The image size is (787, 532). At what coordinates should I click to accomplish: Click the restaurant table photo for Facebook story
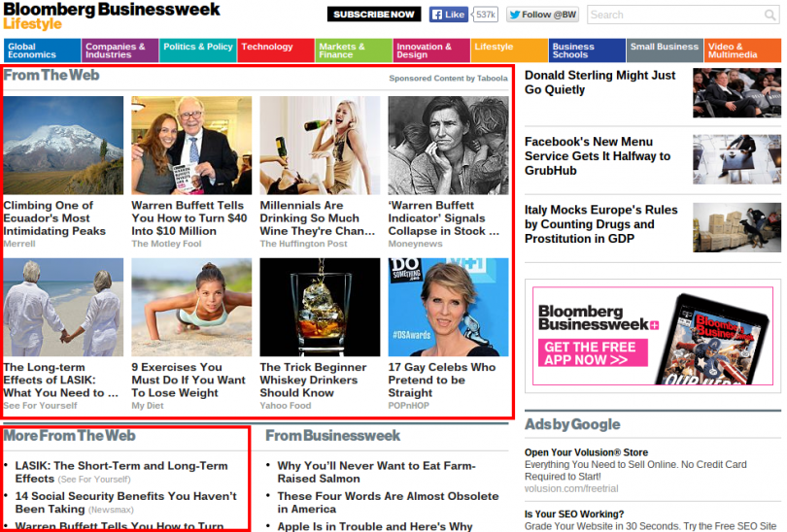click(x=736, y=159)
